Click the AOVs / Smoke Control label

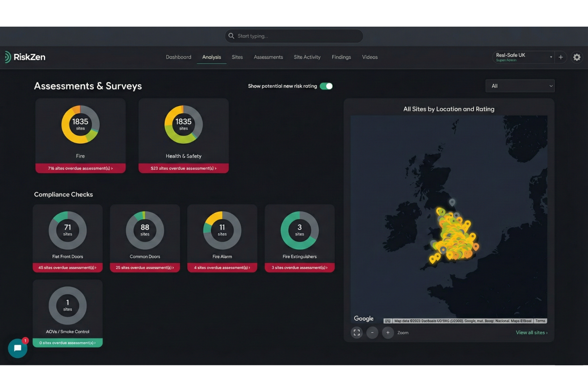(67, 332)
